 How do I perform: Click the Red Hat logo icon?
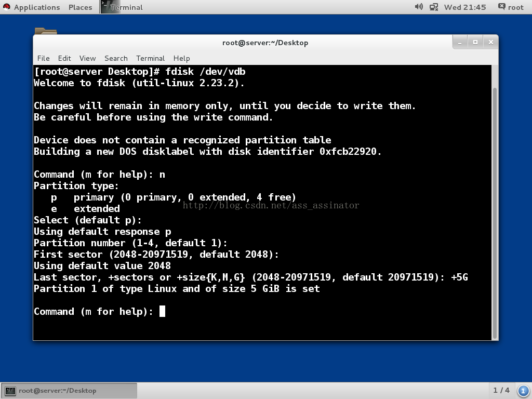pos(6,7)
